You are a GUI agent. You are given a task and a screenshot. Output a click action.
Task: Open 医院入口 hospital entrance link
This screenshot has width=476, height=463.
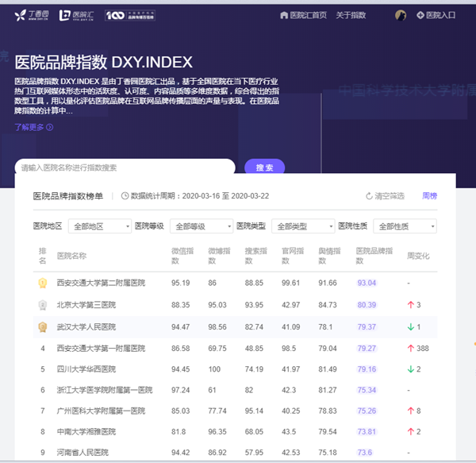tap(436, 15)
